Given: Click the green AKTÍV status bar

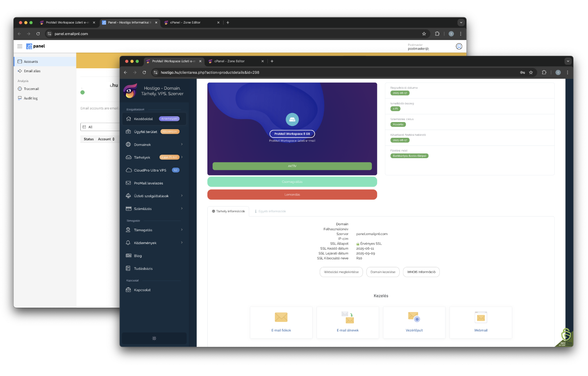Looking at the screenshot, I should click(292, 166).
